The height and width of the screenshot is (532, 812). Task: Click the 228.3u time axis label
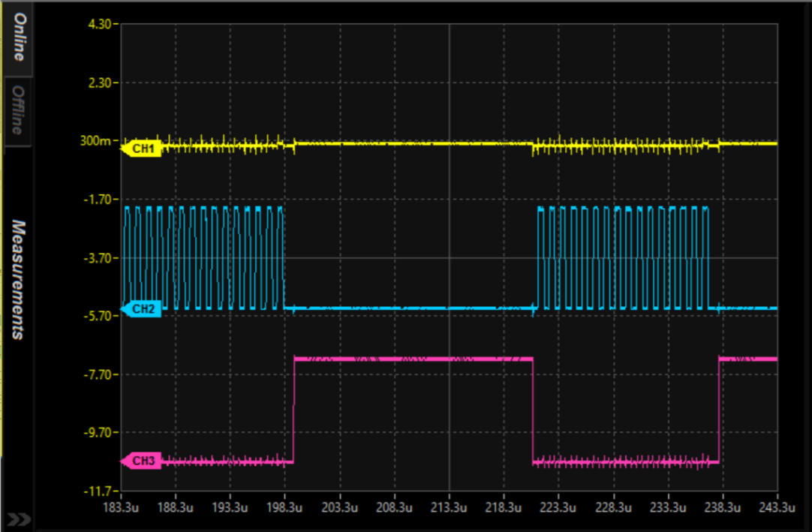coord(613,507)
